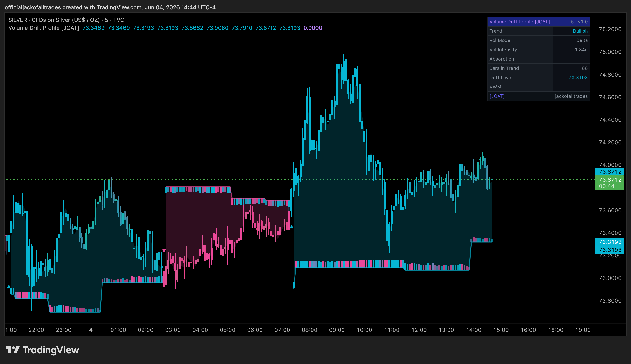Click the 73.8682 value in the indicator legend
Viewport: 631px width, 364px height.
(192, 28)
